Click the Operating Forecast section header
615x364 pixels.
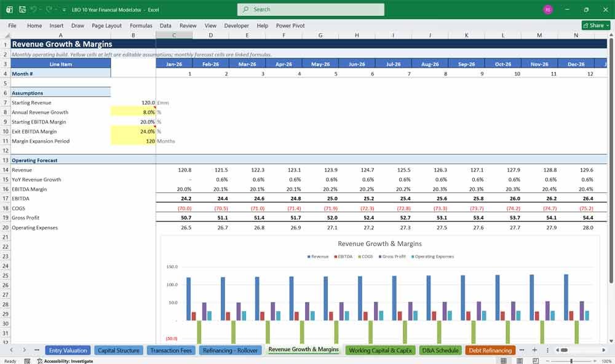pyautogui.click(x=34, y=160)
